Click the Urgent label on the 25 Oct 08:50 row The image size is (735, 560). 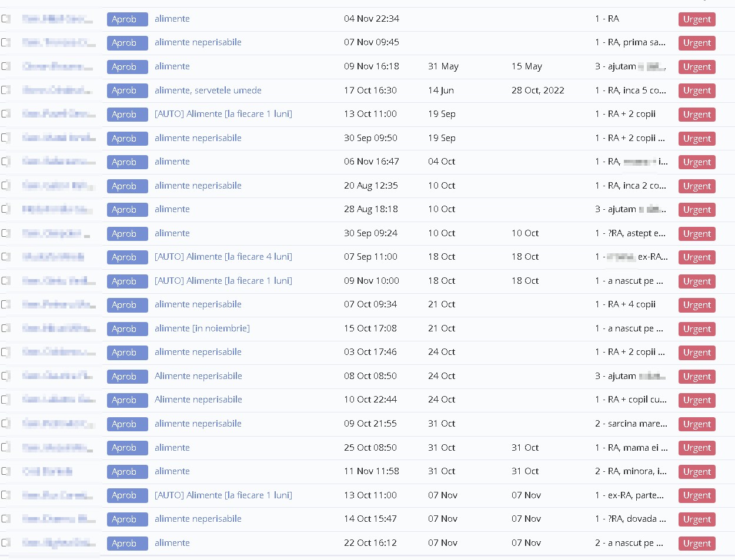coord(696,448)
